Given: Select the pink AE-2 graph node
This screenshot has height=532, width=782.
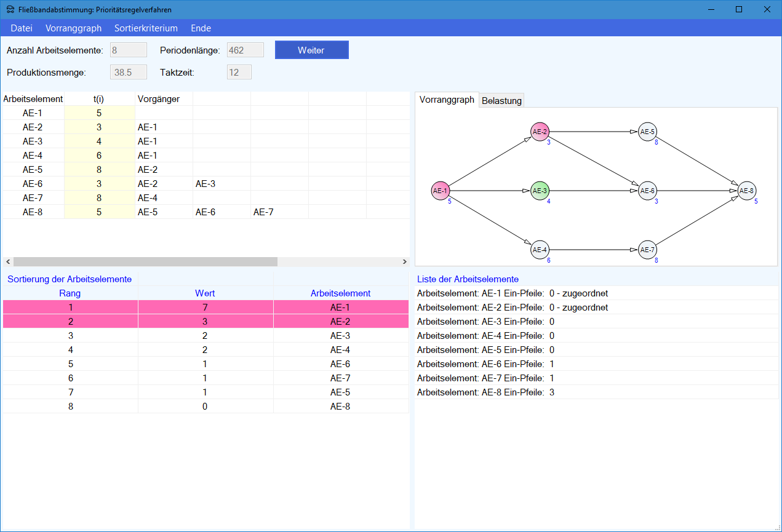Looking at the screenshot, I should (x=540, y=131).
